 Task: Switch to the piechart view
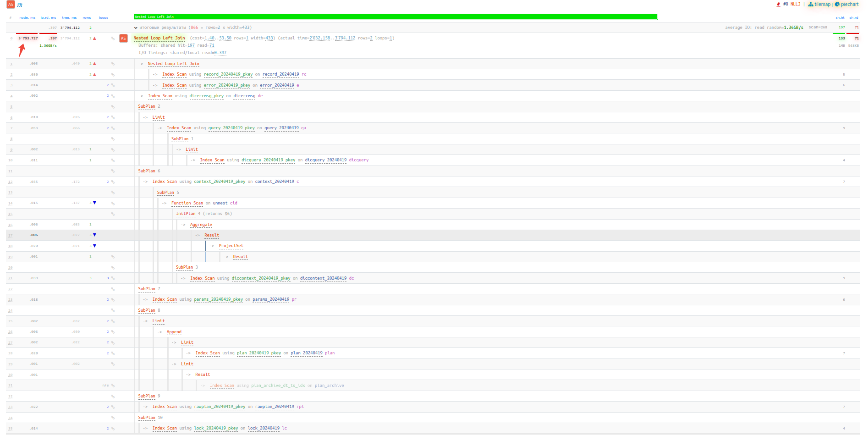pos(850,4)
